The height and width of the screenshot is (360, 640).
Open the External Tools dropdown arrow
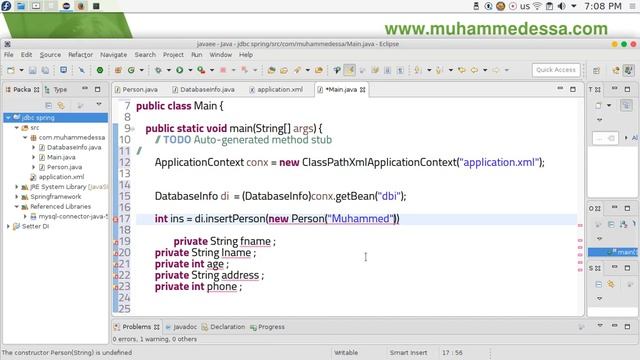[212, 70]
